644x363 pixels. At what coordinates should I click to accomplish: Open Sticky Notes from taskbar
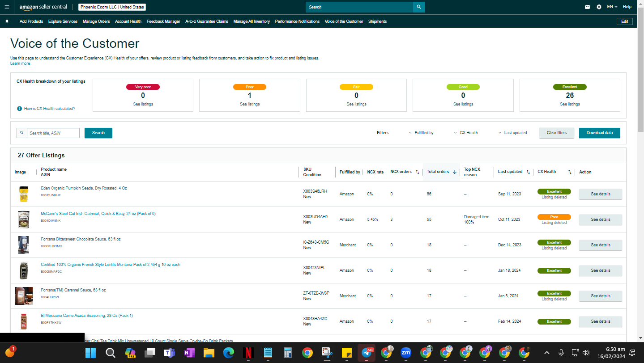pyautogui.click(x=347, y=353)
